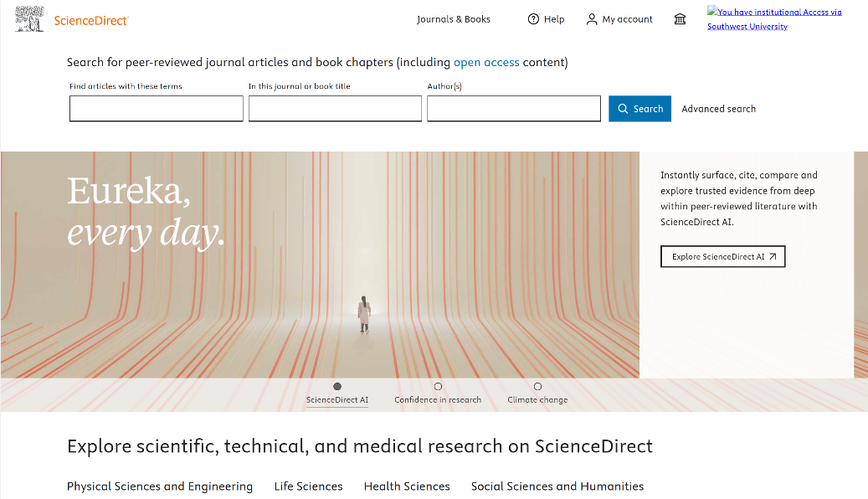Viewport: 868px width, 499px height.
Task: Click the My account person icon
Action: pyautogui.click(x=592, y=19)
